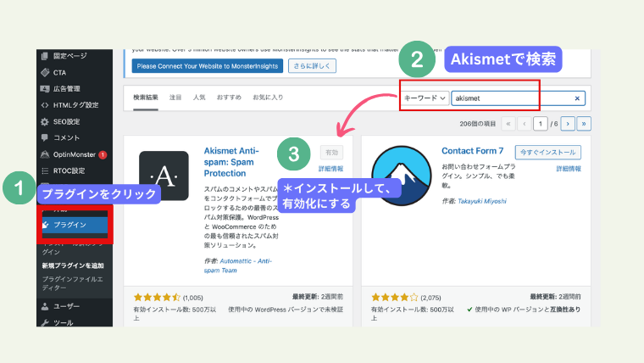Expand the キーワード search type dropdown
This screenshot has width=644, height=363.
tap(425, 98)
